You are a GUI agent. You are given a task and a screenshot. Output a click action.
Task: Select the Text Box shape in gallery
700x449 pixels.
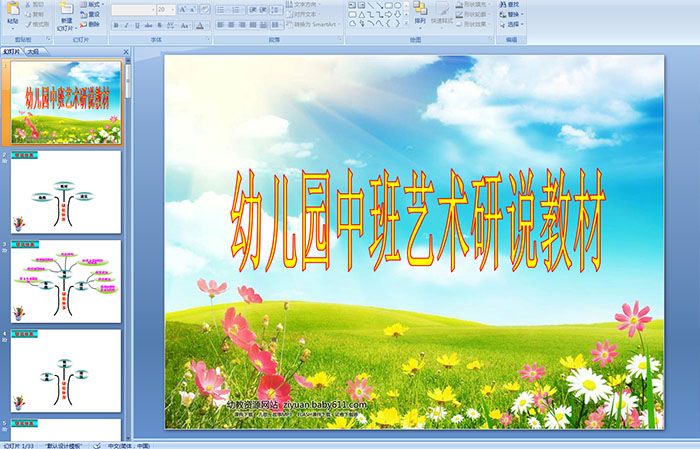(x=352, y=5)
